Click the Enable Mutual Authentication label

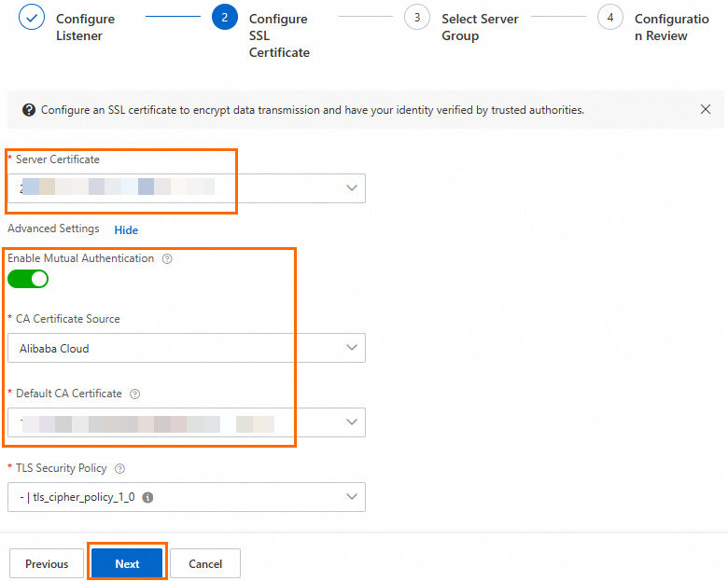pos(81,258)
